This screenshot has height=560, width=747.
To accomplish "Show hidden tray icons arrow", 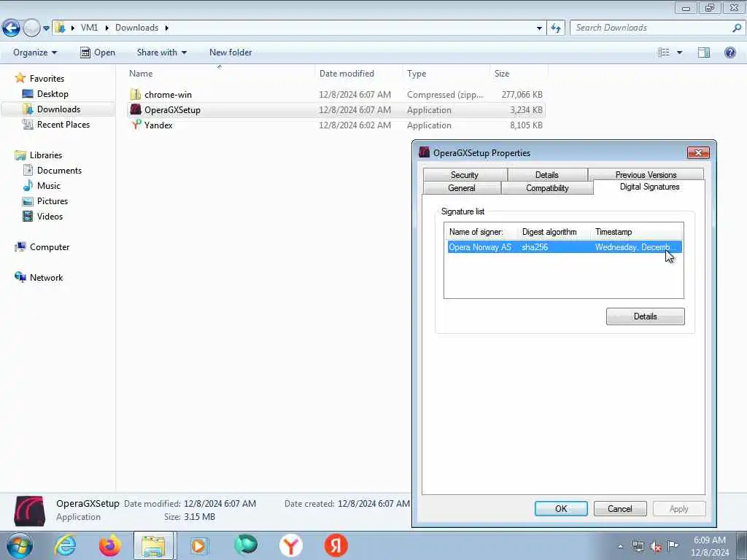I will coord(620,546).
